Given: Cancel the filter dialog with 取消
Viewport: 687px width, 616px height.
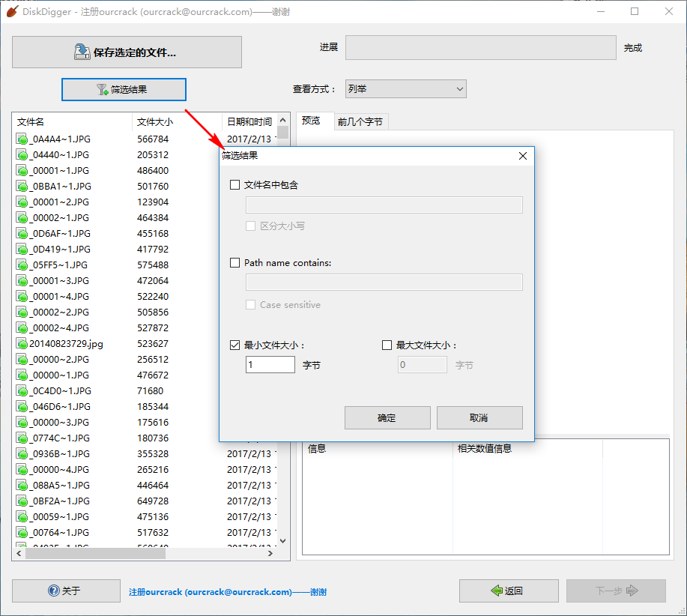Looking at the screenshot, I should click(x=479, y=418).
